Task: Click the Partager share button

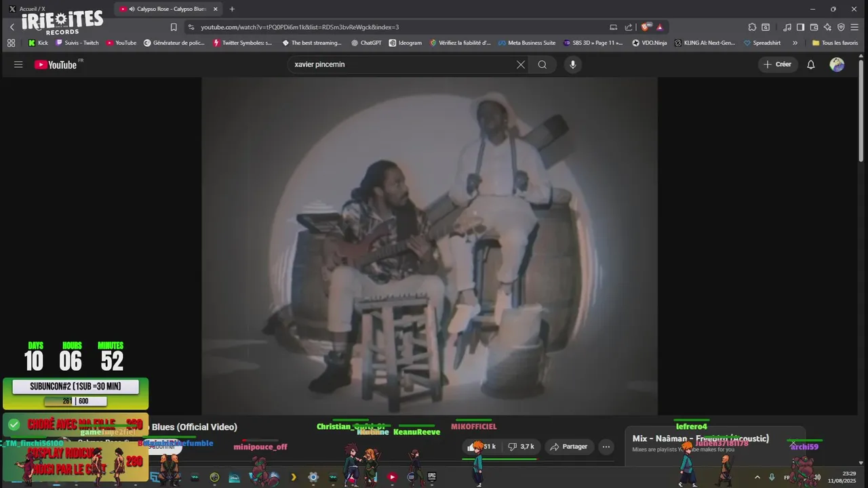Action: [x=569, y=447]
